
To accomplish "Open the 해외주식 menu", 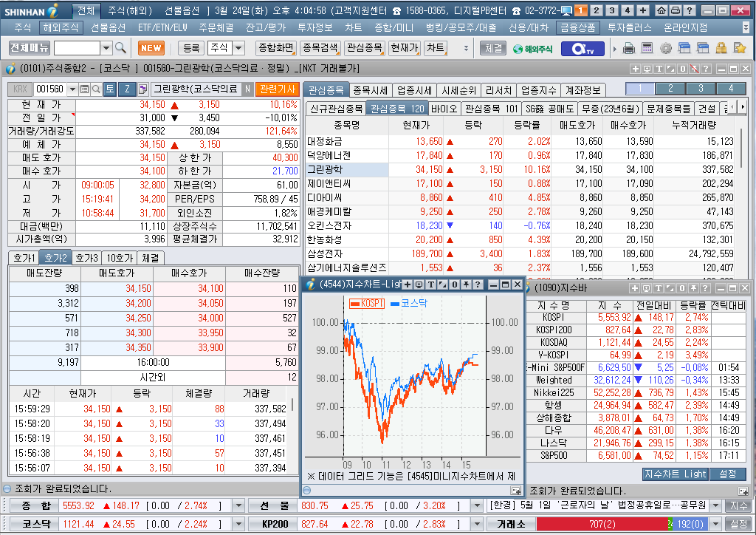I will (x=61, y=28).
